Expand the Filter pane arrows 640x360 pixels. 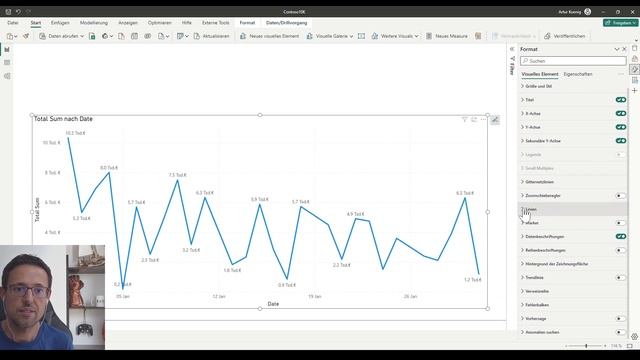click(x=512, y=49)
